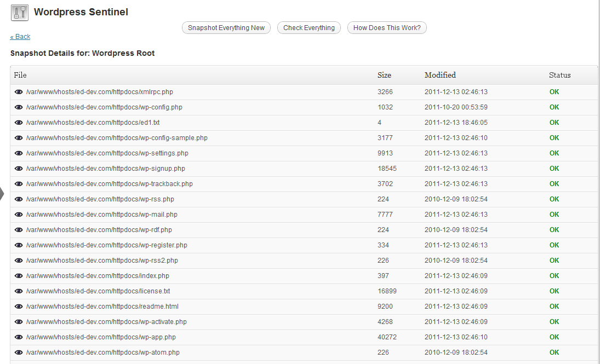The height and width of the screenshot is (364, 600).
Task: Click size value 7777
Action: pos(385,215)
